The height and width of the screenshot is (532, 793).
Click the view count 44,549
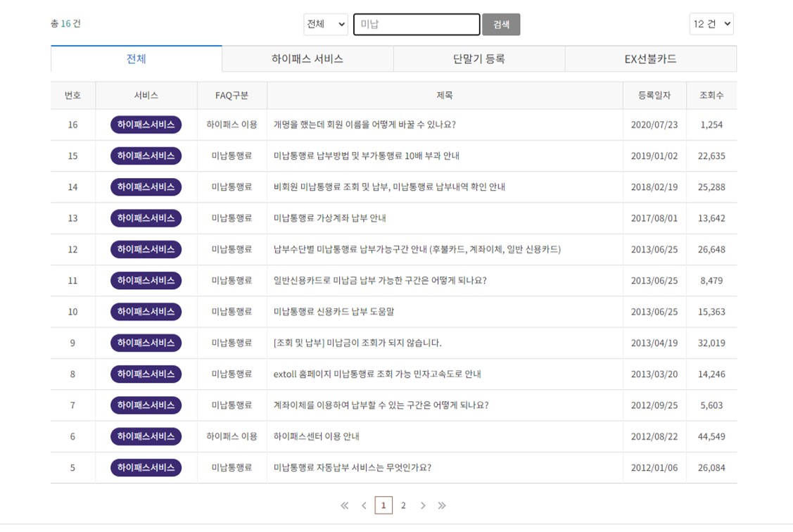point(711,436)
